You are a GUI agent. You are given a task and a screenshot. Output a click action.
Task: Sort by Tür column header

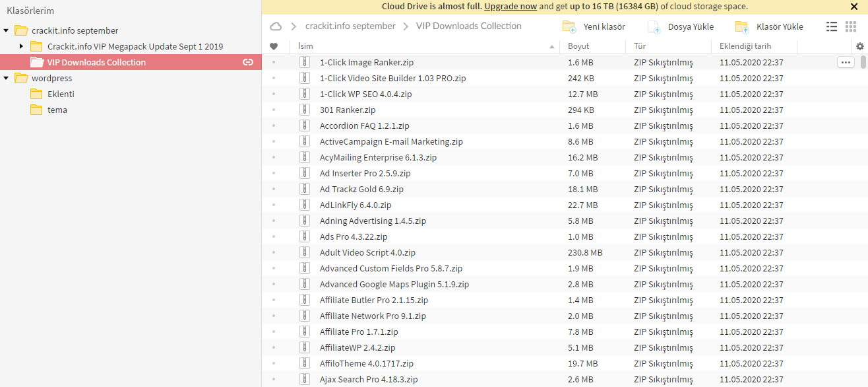(639, 46)
